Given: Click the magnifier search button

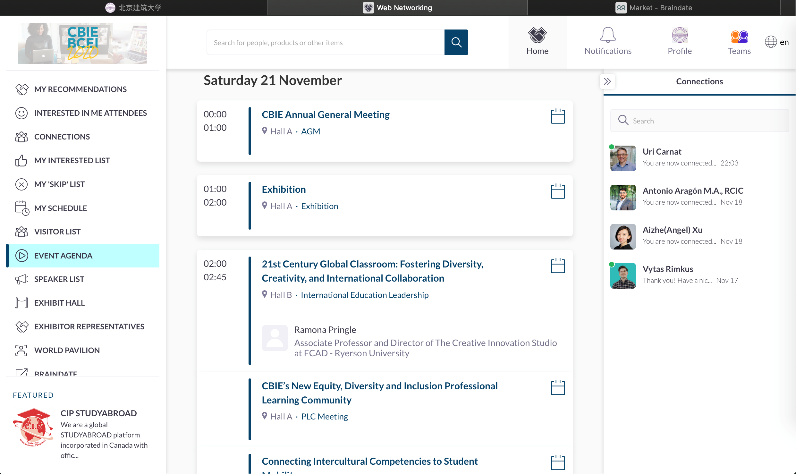Looking at the screenshot, I should pos(456,42).
